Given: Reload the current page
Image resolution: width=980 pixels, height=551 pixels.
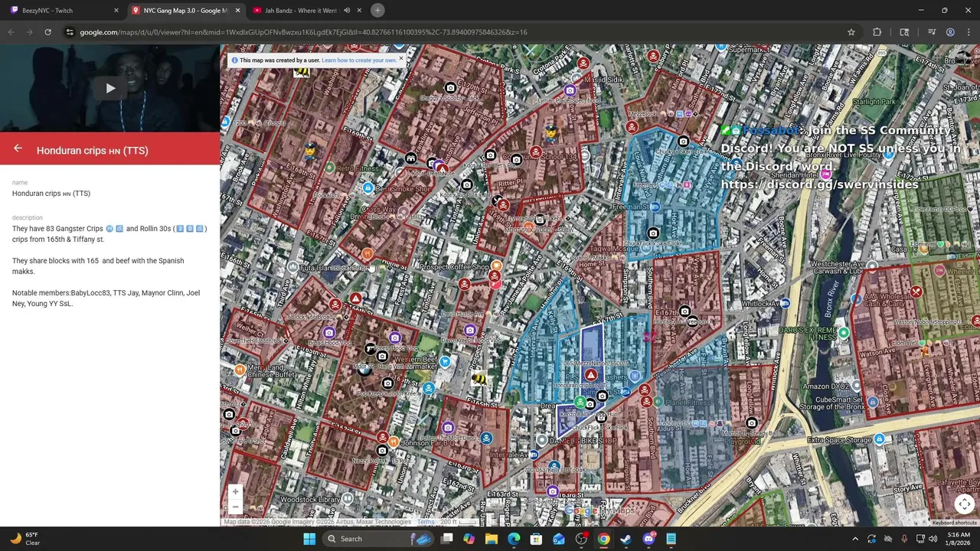Looking at the screenshot, I should [47, 32].
